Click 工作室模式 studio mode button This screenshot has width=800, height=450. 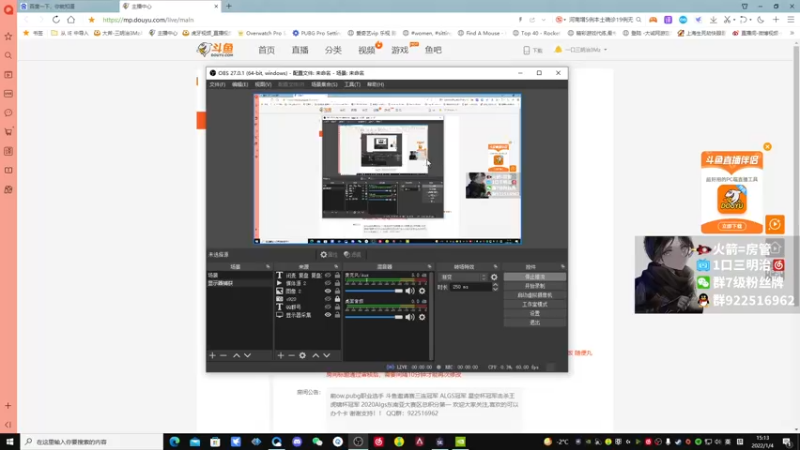point(535,304)
